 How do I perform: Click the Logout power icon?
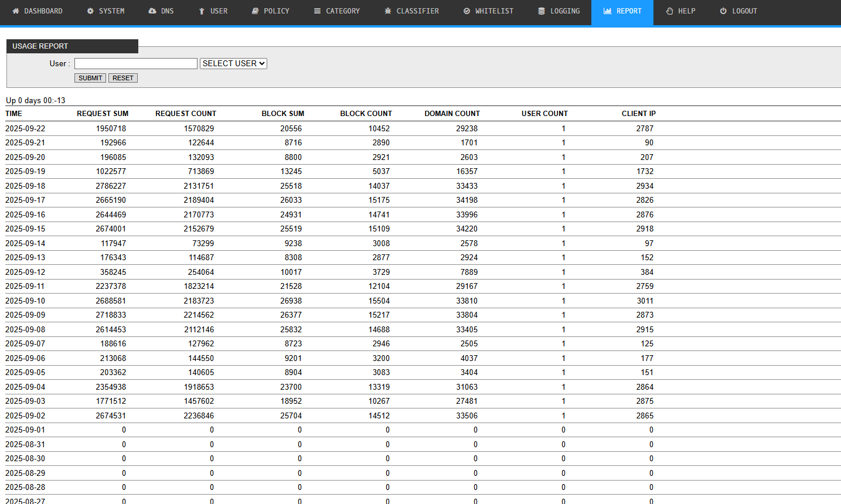723,11
